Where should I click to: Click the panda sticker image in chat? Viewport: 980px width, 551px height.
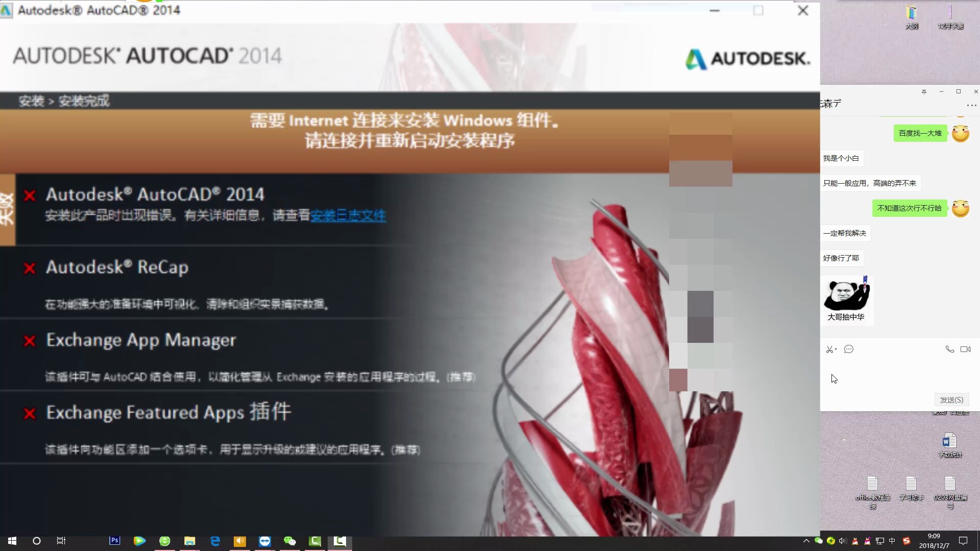[846, 296]
